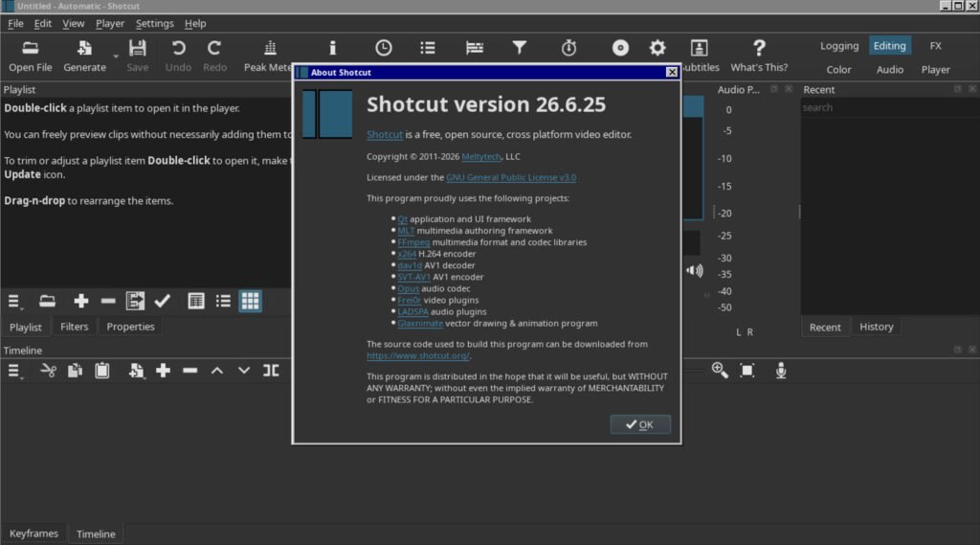The height and width of the screenshot is (545, 980).
Task: Open the Timeline toolbar icon
Action: coord(475,48)
